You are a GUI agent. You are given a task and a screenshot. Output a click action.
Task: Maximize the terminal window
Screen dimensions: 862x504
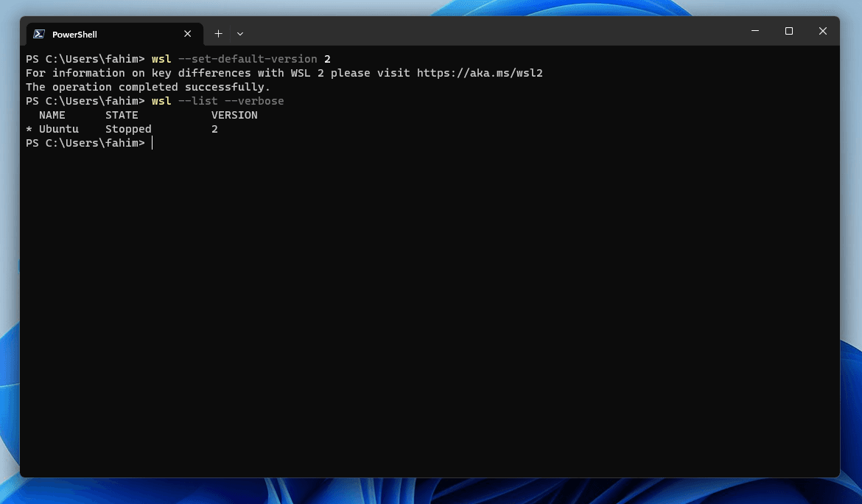click(x=789, y=31)
